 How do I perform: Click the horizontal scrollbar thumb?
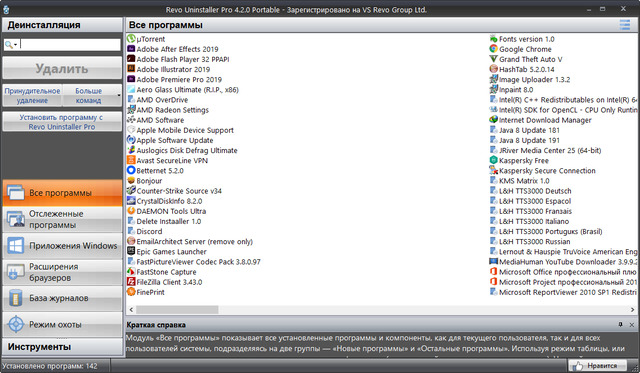point(177,310)
